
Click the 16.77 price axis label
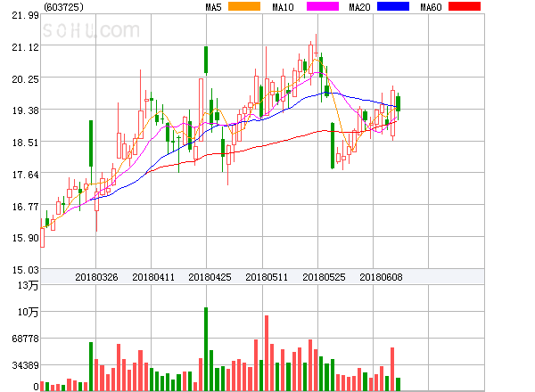click(25, 207)
